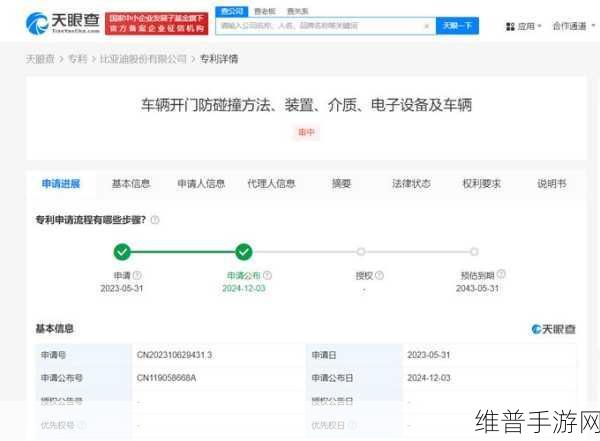600x441 pixels.
Task: Click the date 2043-05-31
Action: [478, 288]
